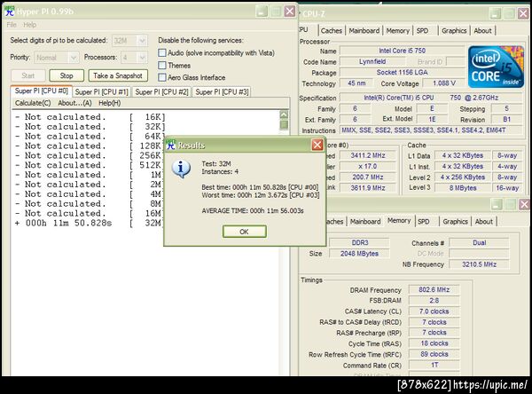
Task: Open the File menu in Hyper PI
Action: [12, 25]
